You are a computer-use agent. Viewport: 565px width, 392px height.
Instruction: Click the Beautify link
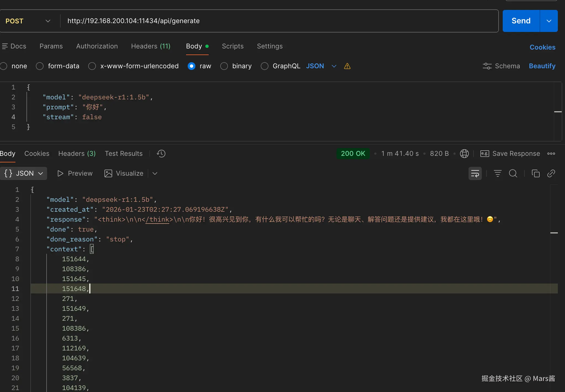pyautogui.click(x=542, y=66)
